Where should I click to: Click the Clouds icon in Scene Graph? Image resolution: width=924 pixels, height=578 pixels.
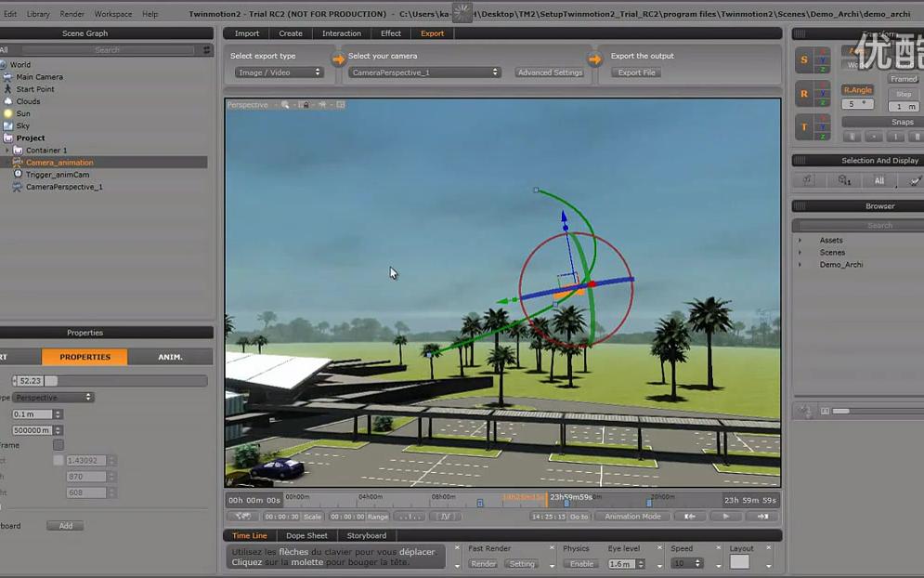[x=7, y=101]
